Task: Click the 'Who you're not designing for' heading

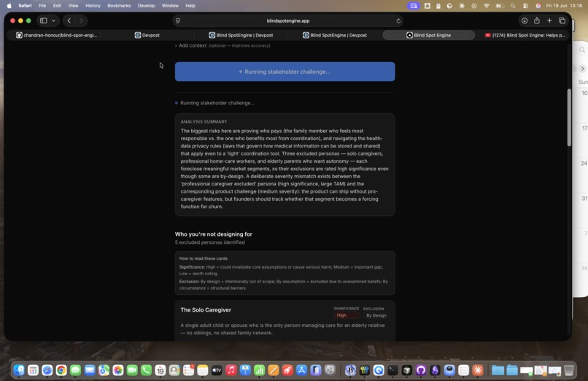Action: point(213,234)
